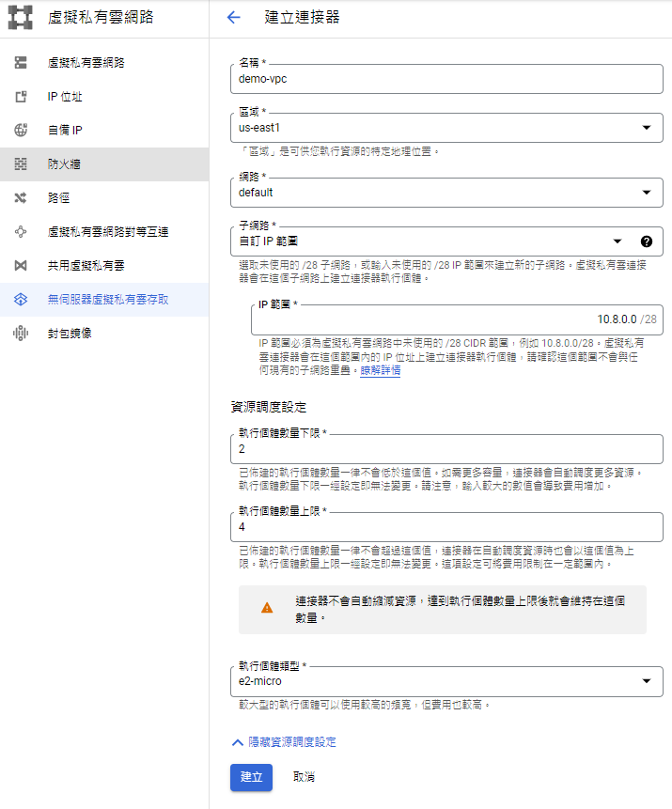Select 共用虛擬私有雲 in the sidebar
Screen dimensions: 672x809
(85, 266)
